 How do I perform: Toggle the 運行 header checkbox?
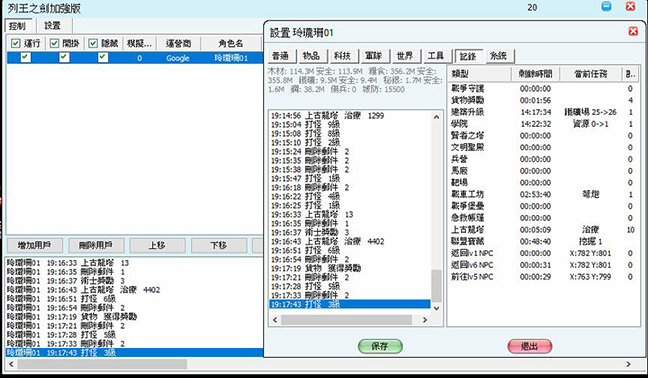click(16, 43)
